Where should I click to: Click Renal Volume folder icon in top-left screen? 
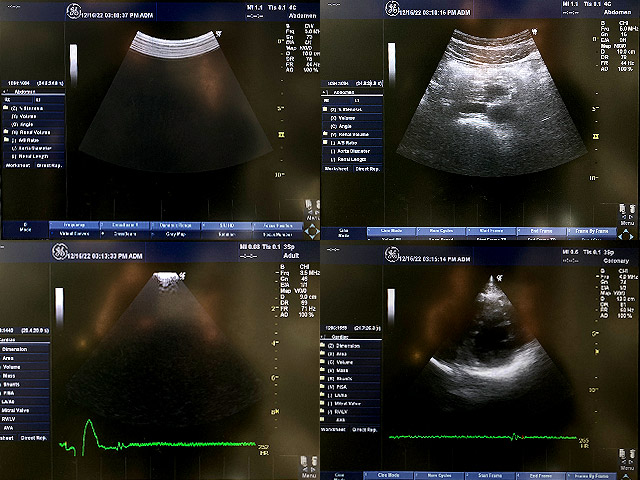[x=6, y=132]
